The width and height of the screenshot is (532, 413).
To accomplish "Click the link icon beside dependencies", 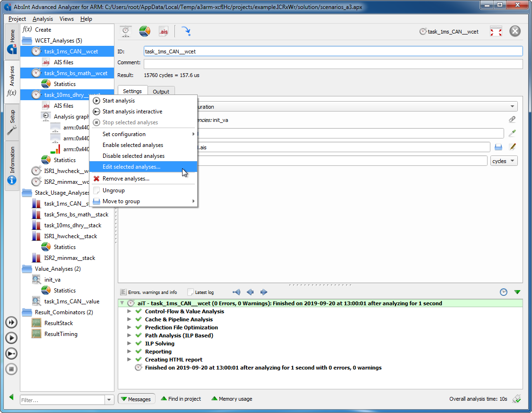I will 512,120.
